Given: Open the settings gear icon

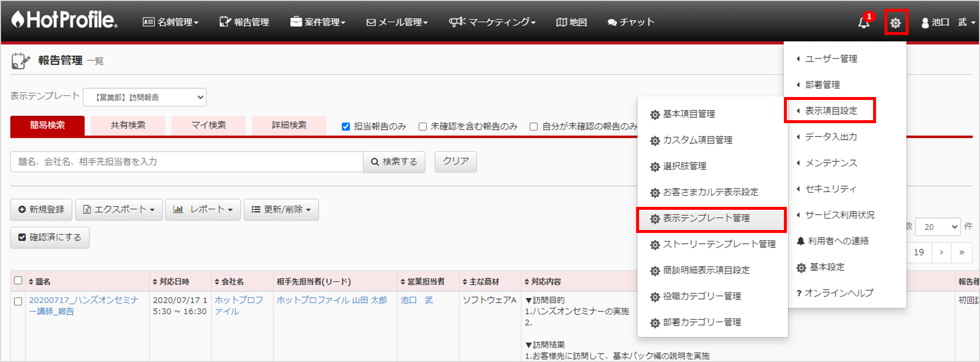Looking at the screenshot, I should (895, 23).
